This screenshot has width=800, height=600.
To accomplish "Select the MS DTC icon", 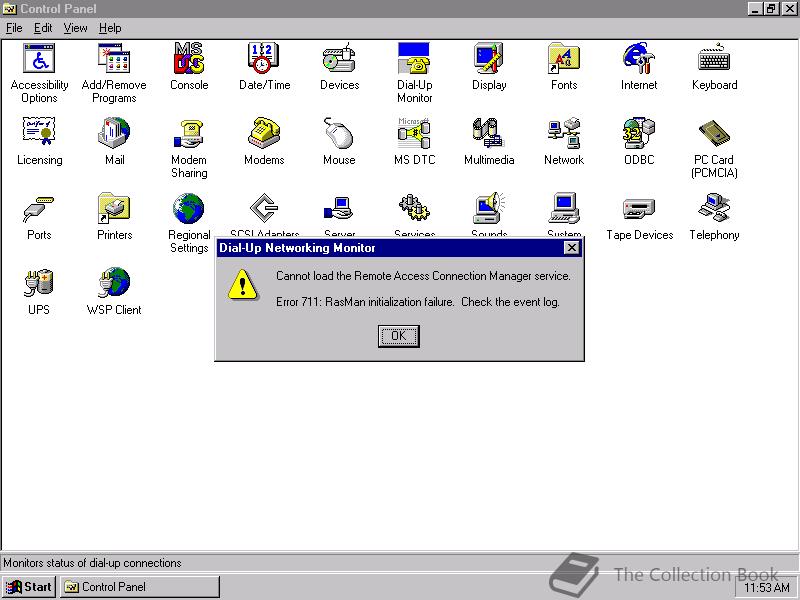I will pos(414,133).
